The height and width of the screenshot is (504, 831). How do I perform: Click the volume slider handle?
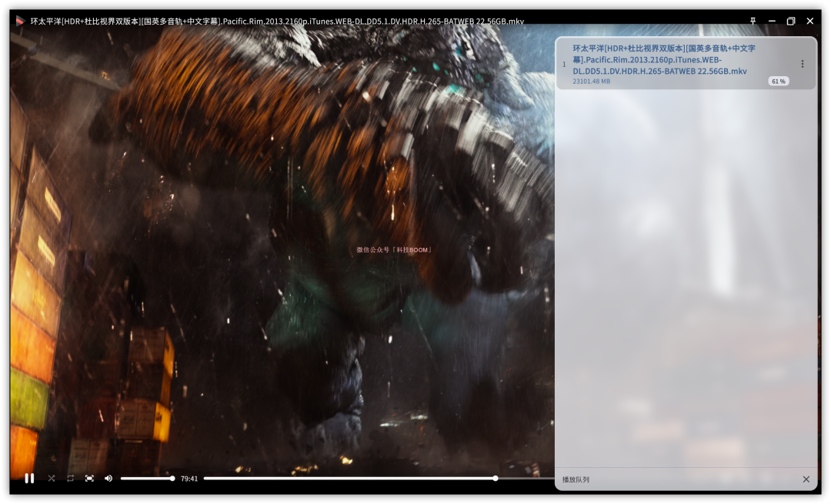tap(172, 479)
